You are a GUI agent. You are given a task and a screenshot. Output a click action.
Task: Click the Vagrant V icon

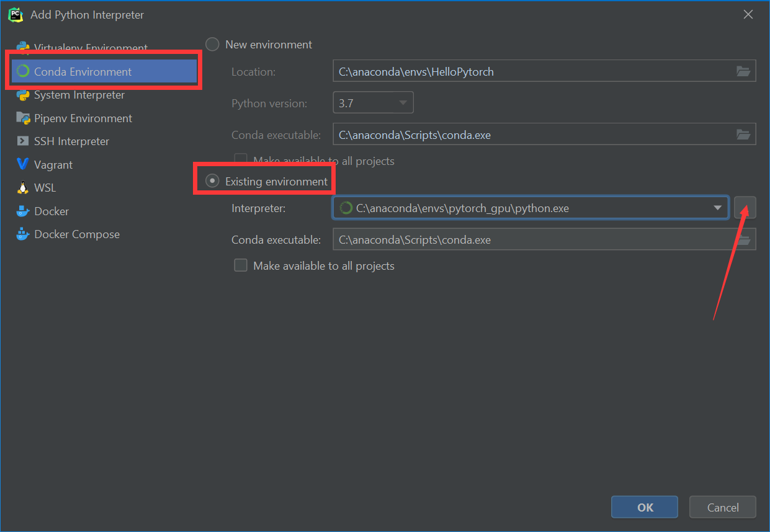point(23,164)
